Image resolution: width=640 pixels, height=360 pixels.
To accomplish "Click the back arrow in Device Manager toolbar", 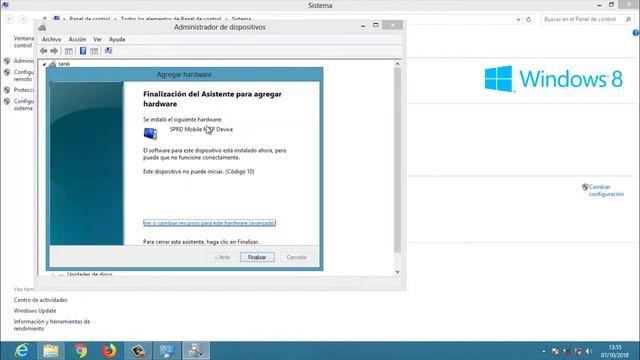I will (44, 51).
